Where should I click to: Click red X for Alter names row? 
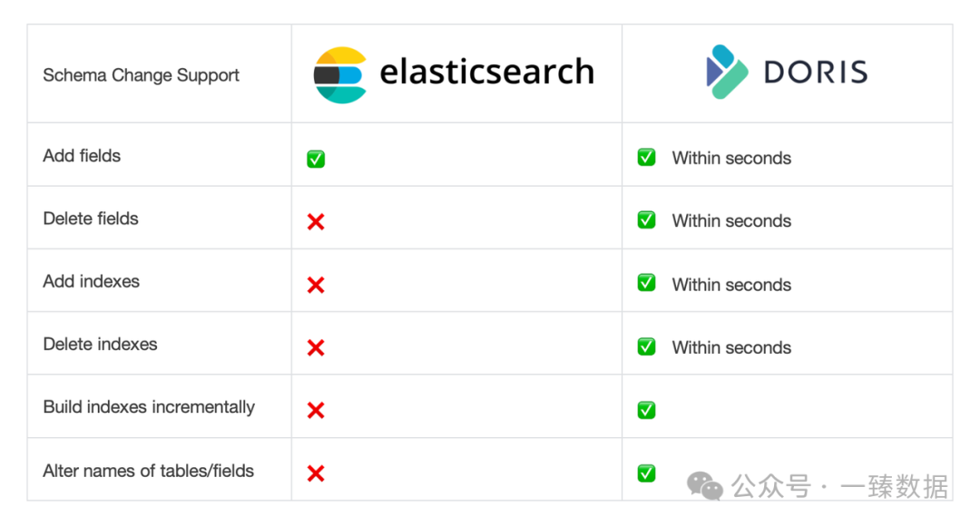[x=316, y=472]
